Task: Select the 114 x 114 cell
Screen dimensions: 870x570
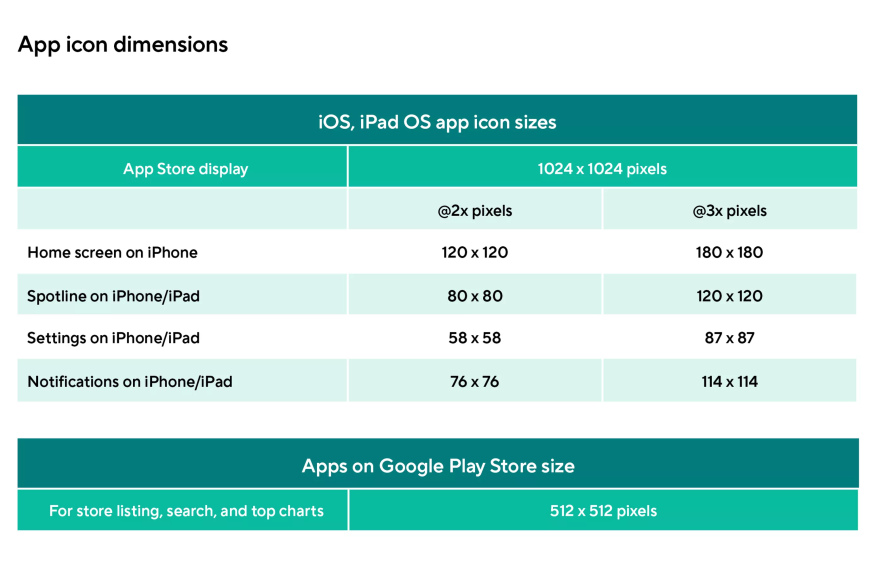Action: point(729,382)
